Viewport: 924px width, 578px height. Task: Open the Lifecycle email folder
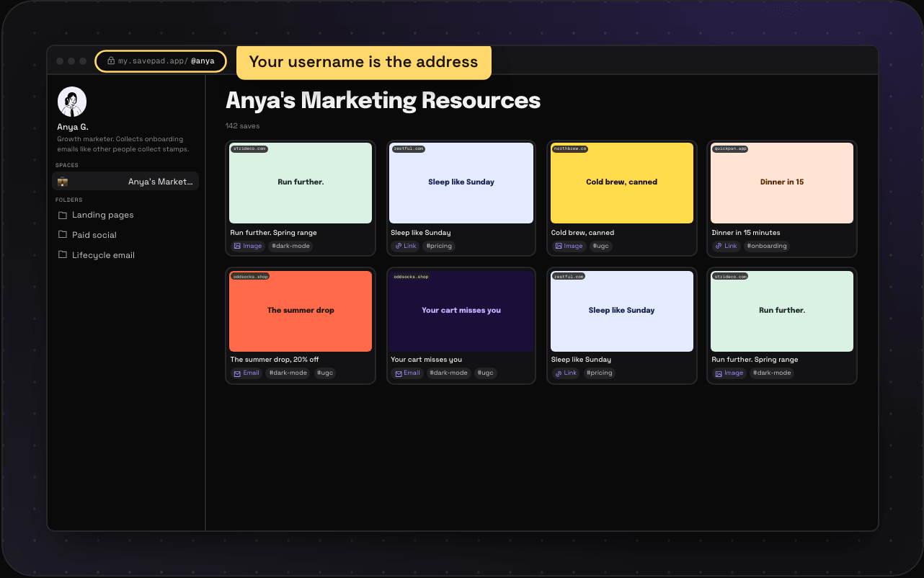(103, 255)
